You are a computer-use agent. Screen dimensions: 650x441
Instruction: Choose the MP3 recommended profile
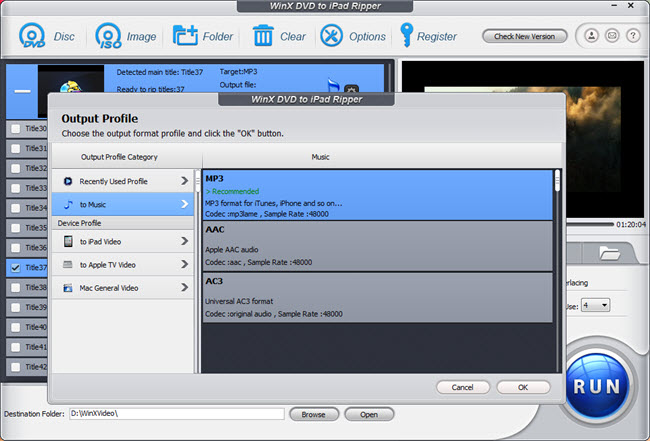pos(378,195)
